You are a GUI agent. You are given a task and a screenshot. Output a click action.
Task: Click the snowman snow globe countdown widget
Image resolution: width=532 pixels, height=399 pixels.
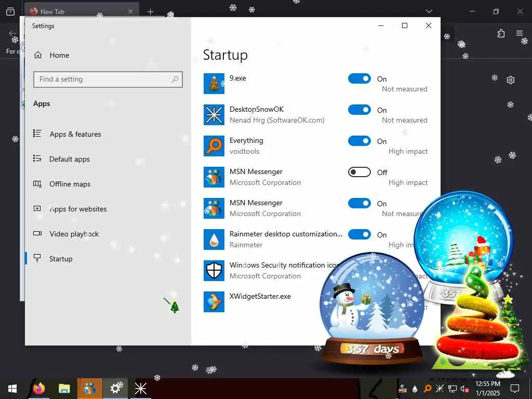372,308
